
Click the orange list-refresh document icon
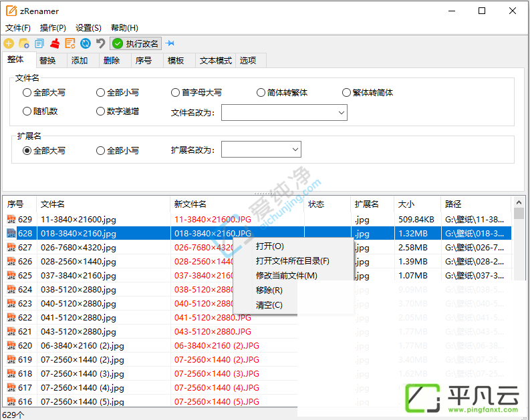[x=70, y=43]
